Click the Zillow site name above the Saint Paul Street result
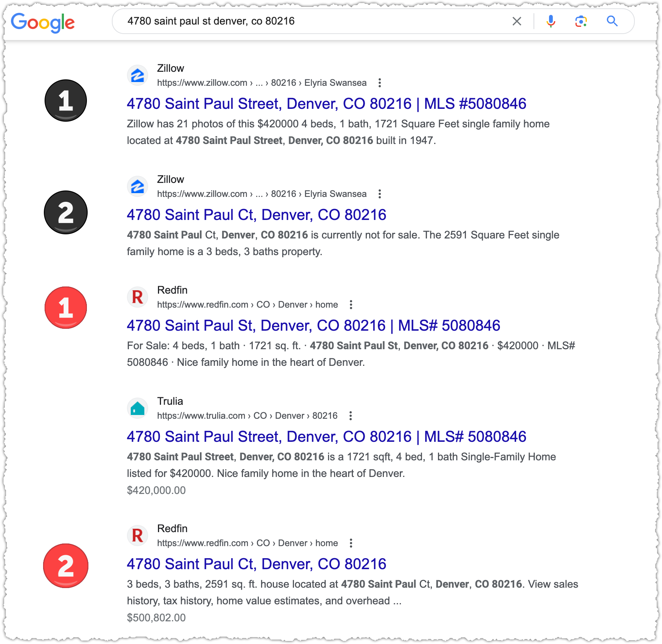This screenshot has height=644, width=662. [170, 68]
